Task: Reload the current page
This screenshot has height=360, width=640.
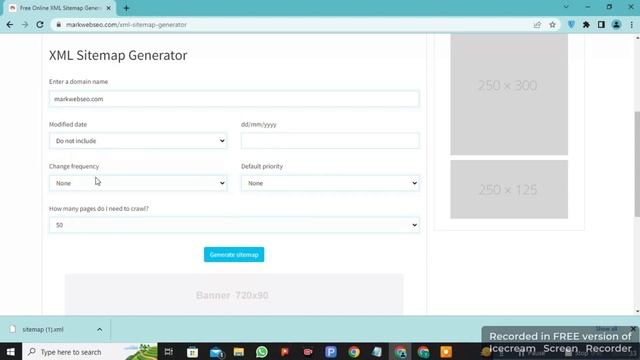Action: (x=40, y=25)
